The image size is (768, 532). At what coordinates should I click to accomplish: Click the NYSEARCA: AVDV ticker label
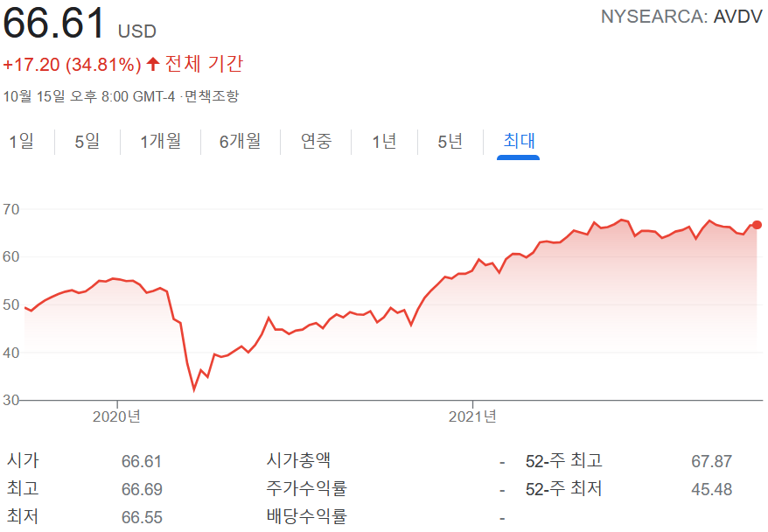[x=681, y=17]
